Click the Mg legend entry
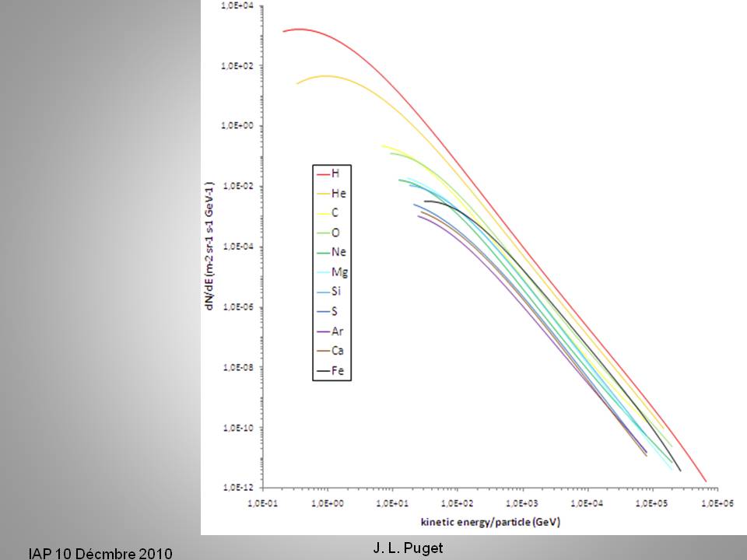Screen dimensions: 747x560 point(339,272)
